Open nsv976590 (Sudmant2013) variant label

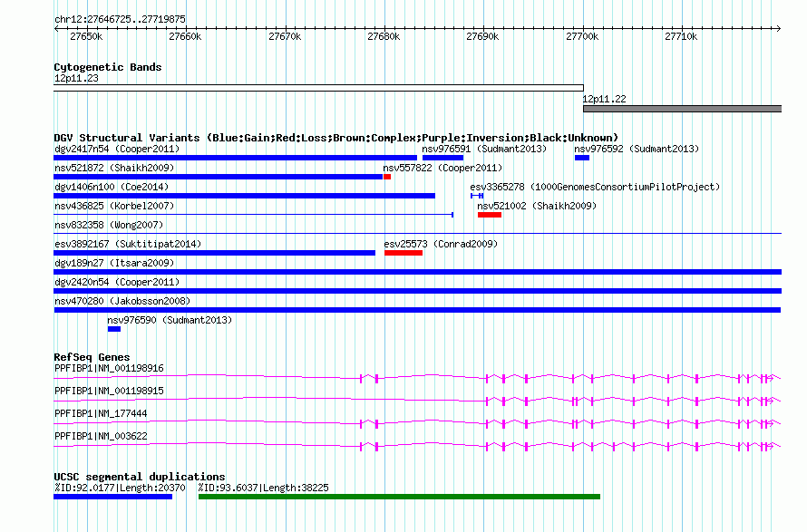(x=170, y=321)
